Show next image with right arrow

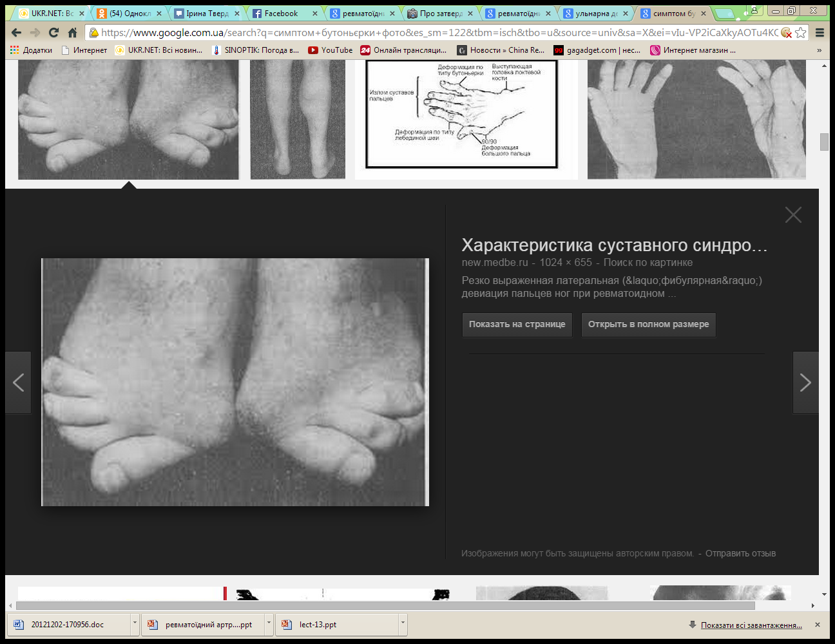pyautogui.click(x=805, y=383)
